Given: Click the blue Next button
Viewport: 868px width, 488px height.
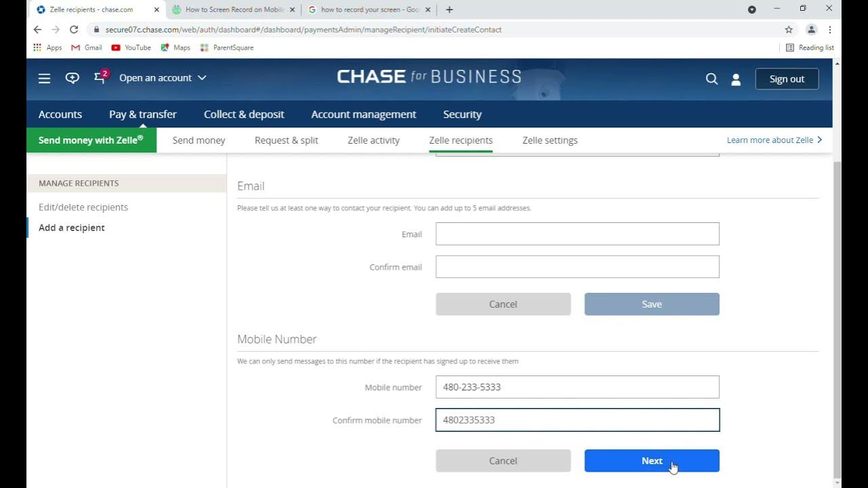Looking at the screenshot, I should tap(652, 461).
